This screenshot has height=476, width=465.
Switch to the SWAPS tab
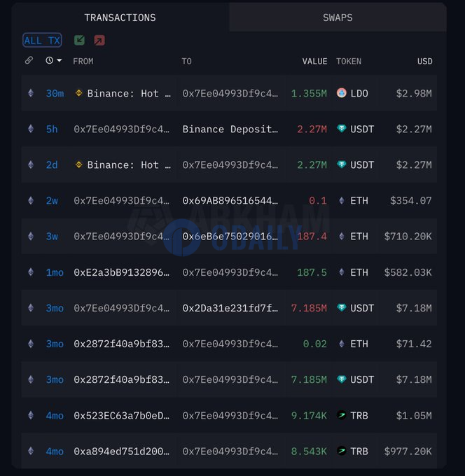pyautogui.click(x=338, y=17)
